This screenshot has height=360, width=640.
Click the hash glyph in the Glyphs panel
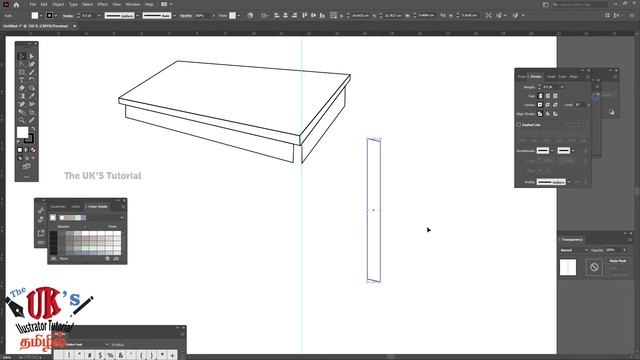[x=90, y=356]
